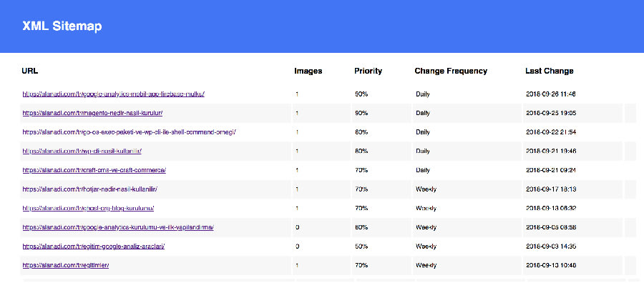This screenshot has width=644, height=283.
Task: Select the 50% priority cell
Action: coord(361,246)
